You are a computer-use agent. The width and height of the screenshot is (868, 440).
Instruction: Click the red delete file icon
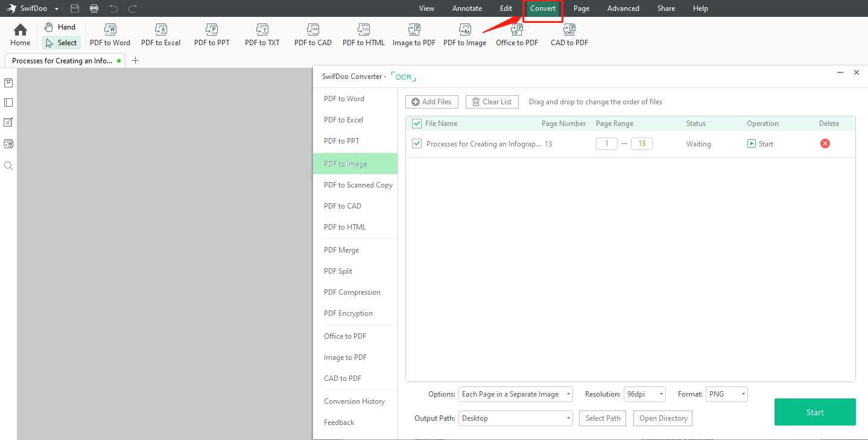pos(825,143)
